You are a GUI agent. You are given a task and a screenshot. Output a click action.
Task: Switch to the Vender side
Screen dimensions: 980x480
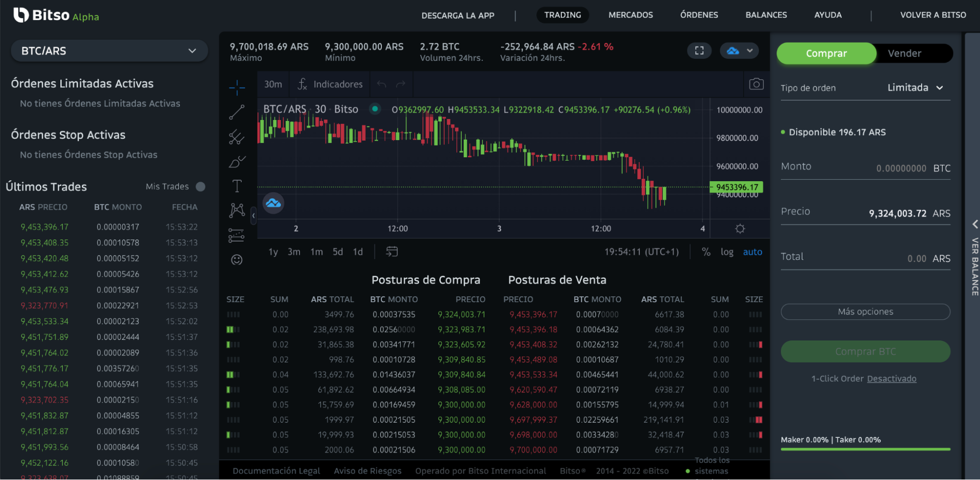point(905,53)
